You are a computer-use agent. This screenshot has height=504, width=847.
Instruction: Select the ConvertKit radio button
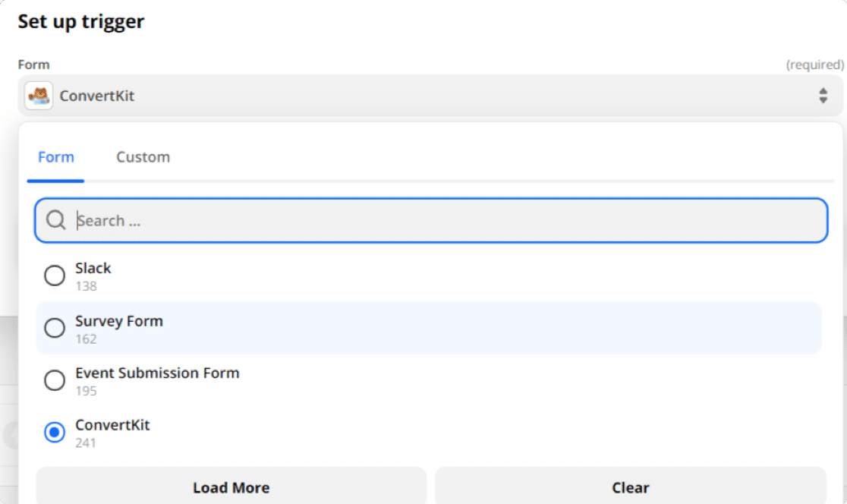tap(55, 432)
